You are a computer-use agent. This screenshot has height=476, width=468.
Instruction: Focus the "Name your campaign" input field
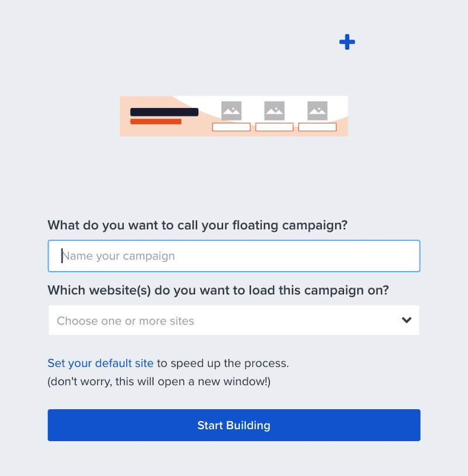[x=234, y=256]
